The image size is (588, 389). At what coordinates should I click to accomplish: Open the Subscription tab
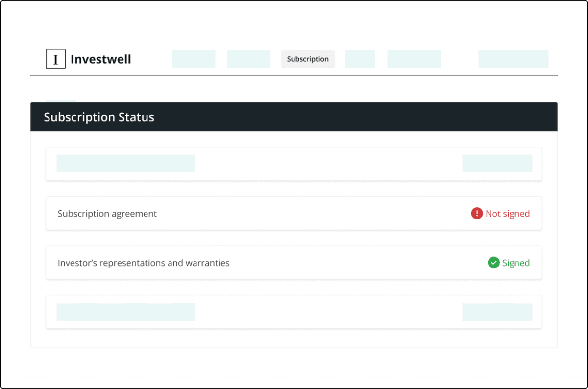308,59
